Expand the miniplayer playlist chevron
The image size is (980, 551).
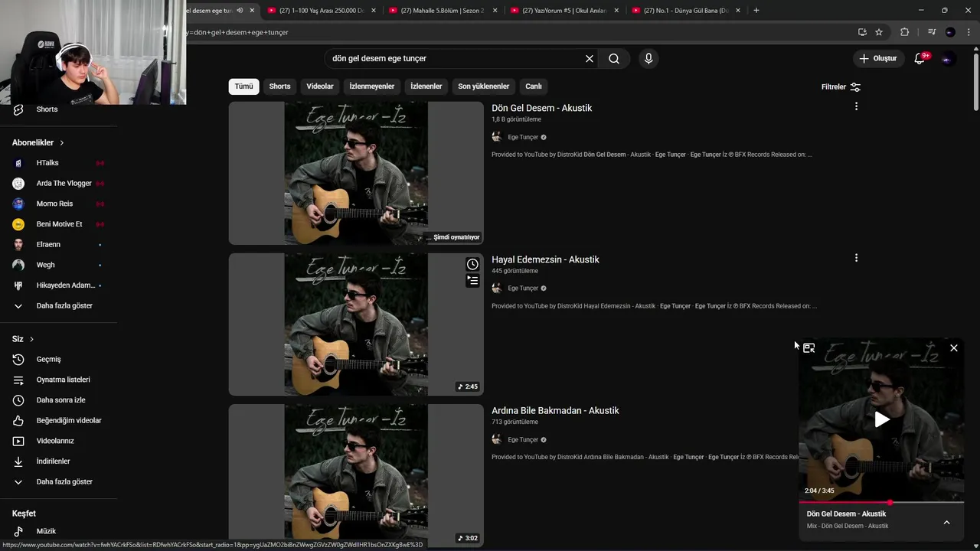click(x=946, y=523)
